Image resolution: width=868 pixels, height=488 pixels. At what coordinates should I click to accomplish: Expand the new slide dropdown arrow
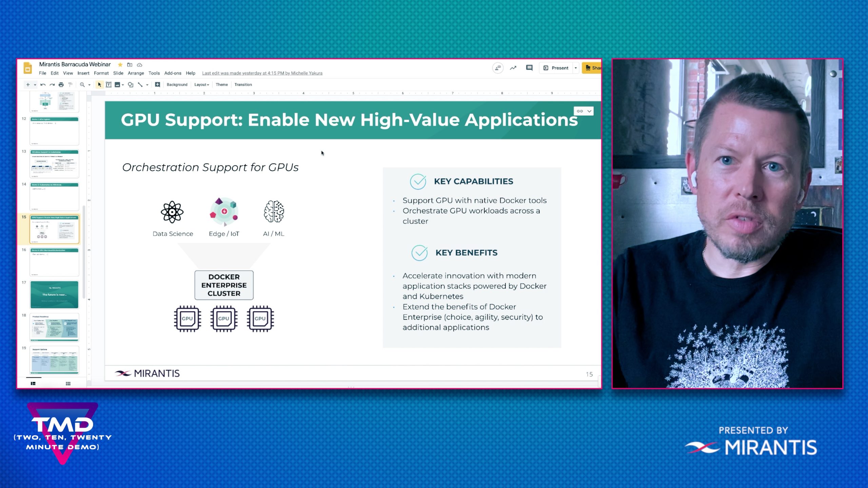pos(35,85)
